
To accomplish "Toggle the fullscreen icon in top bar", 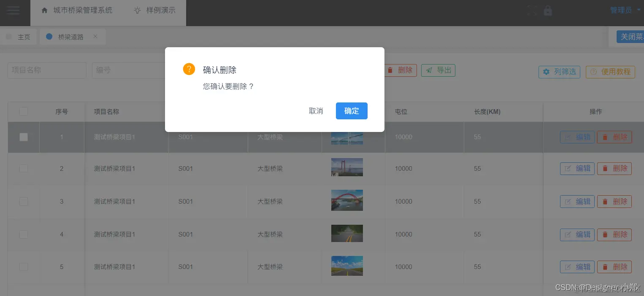I will (532, 10).
